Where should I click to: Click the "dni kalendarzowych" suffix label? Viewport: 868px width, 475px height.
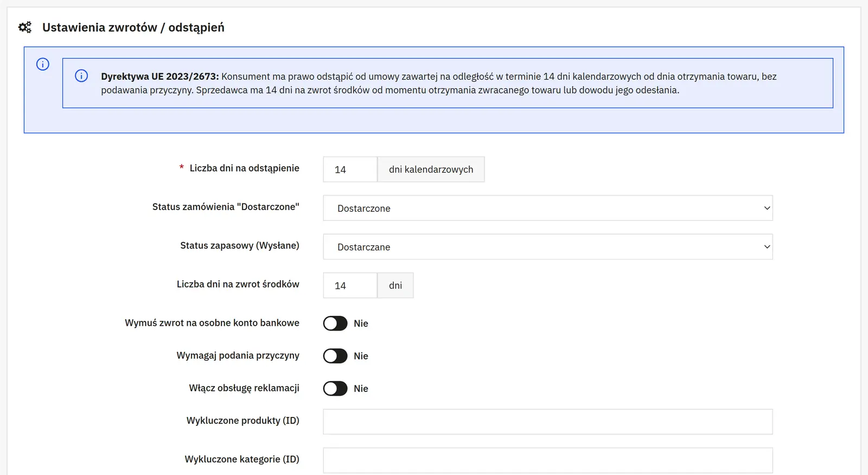click(x=431, y=169)
